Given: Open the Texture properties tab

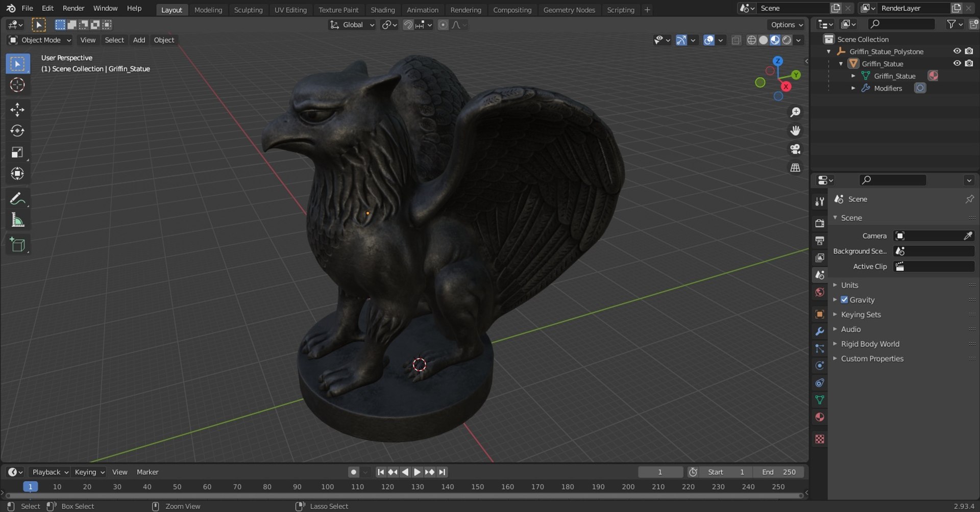Looking at the screenshot, I should coord(820,439).
